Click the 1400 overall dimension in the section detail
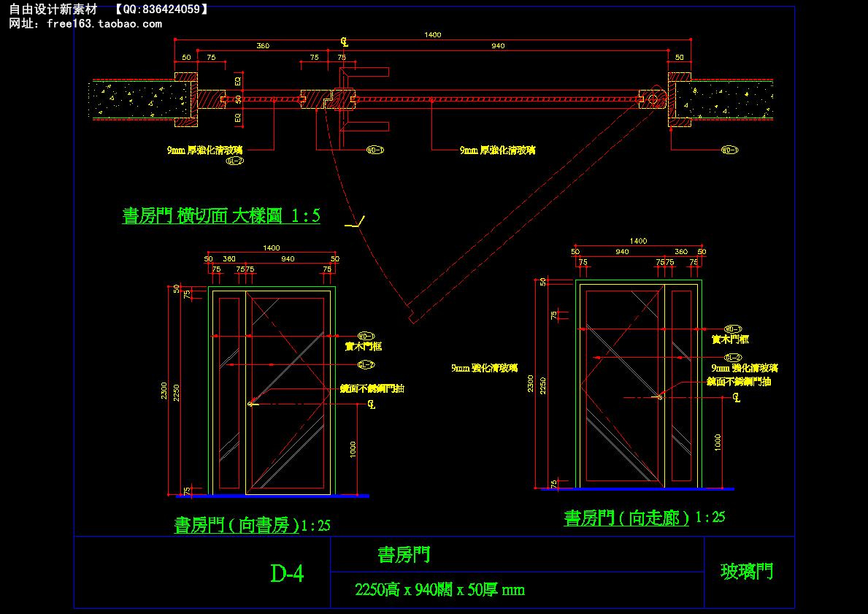868x614 pixels. (x=433, y=34)
